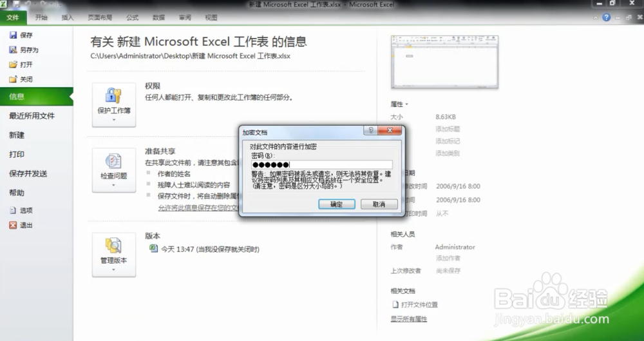Expand the Protect Workbook dropdown arrow

point(114,120)
